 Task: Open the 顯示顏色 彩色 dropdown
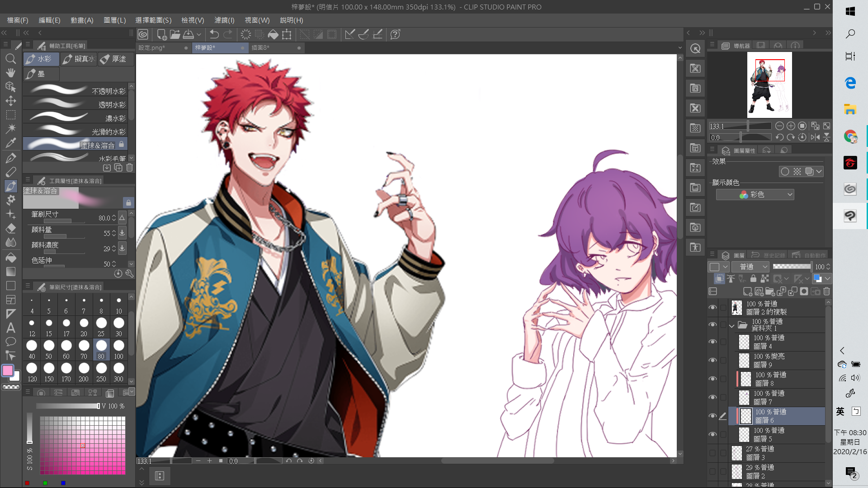pos(755,194)
